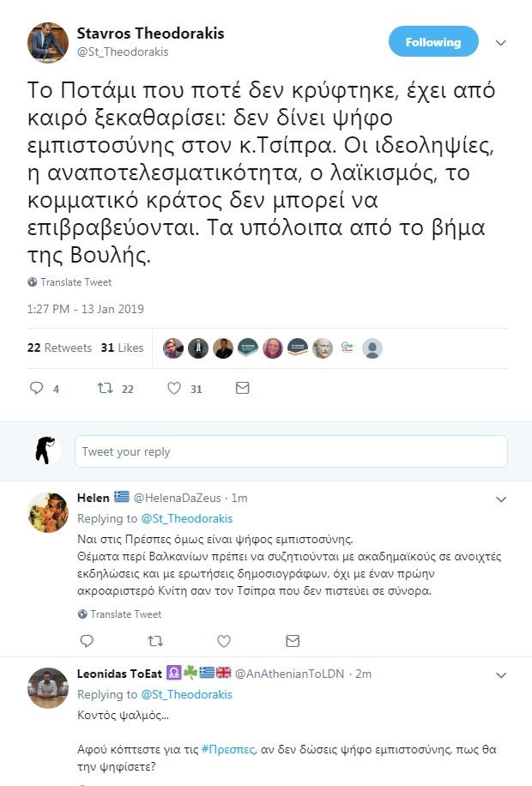Like the main Theodorakis tweet
Viewport: 532px width, 786px height.
174,389
